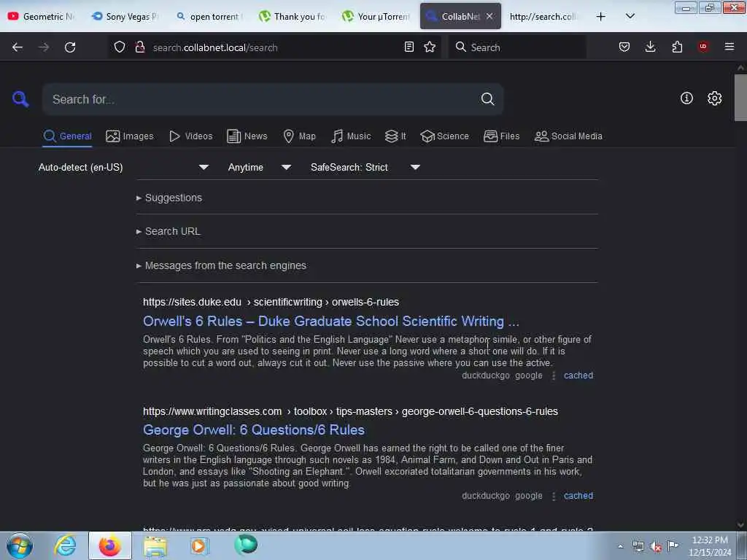Select the It search category

[x=395, y=136]
